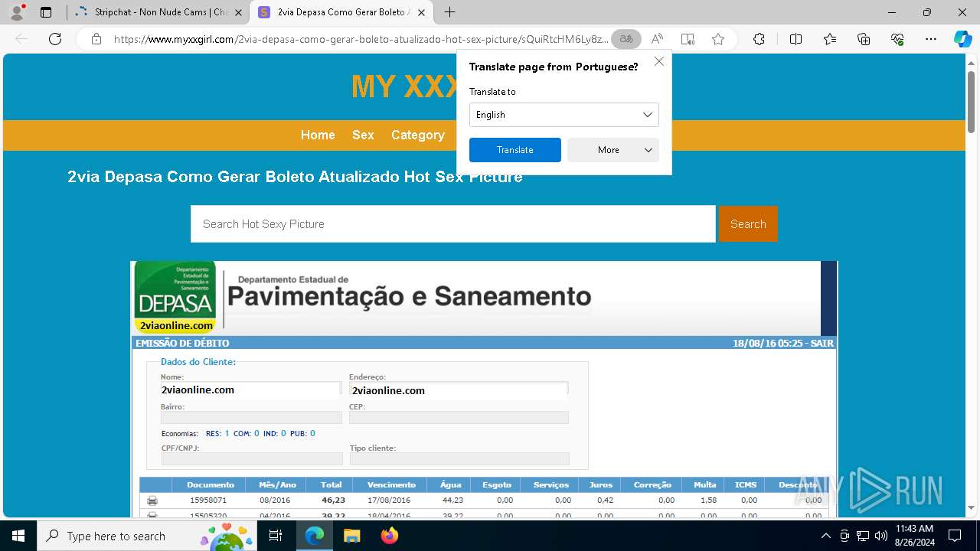Show hidden tray icons chevron

(x=825, y=536)
